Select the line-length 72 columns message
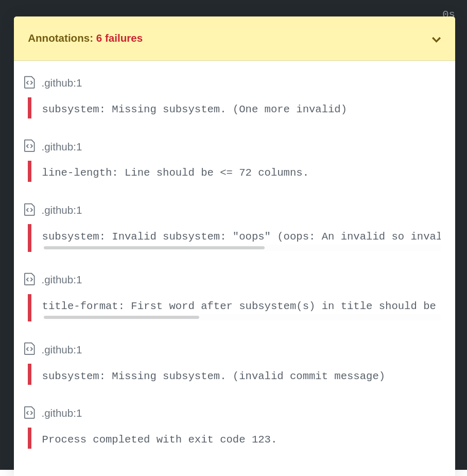 point(175,173)
